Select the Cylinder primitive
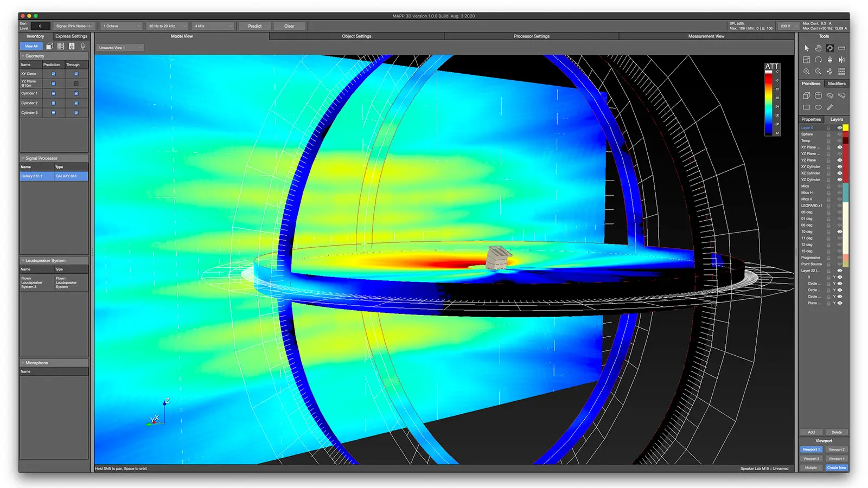This screenshot has width=868, height=488. coord(818,95)
